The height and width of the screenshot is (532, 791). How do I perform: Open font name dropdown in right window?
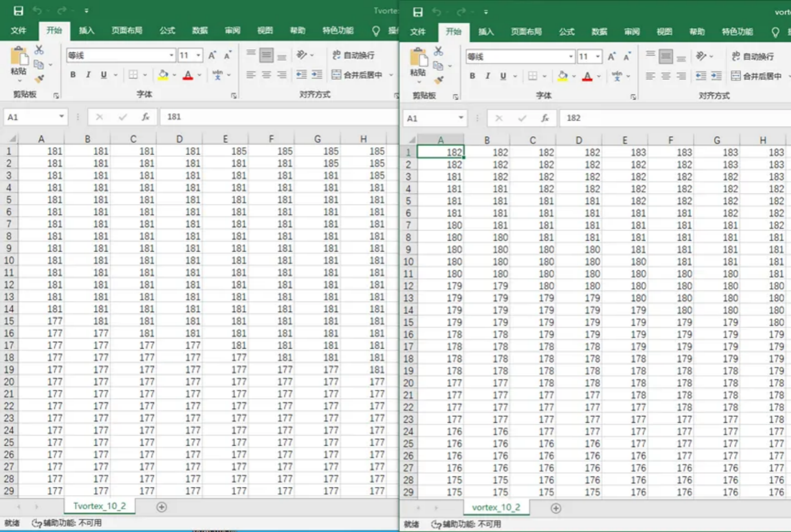point(570,57)
